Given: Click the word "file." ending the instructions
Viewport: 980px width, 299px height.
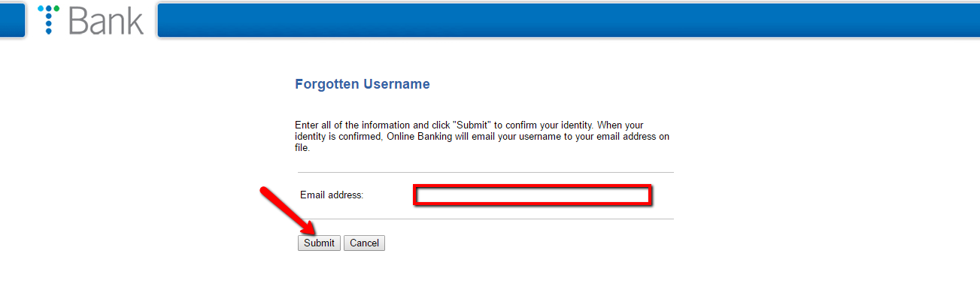Looking at the screenshot, I should [x=302, y=148].
